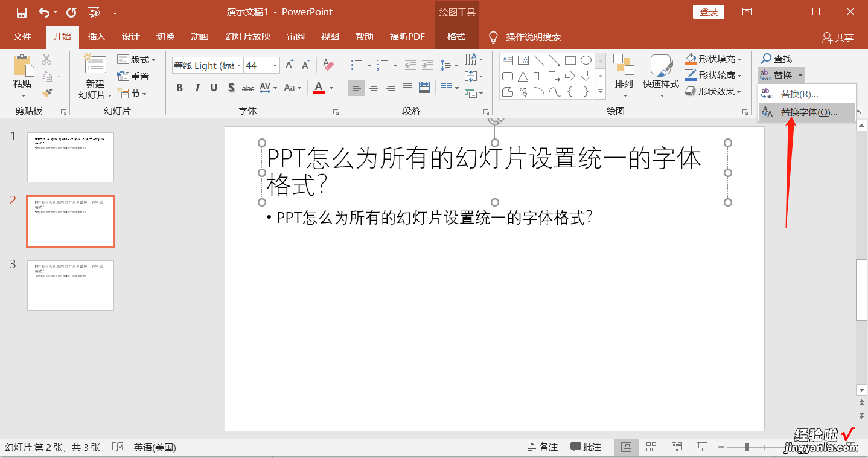Open Comments (批注) from status bar
The image size is (868, 458).
(586, 447)
